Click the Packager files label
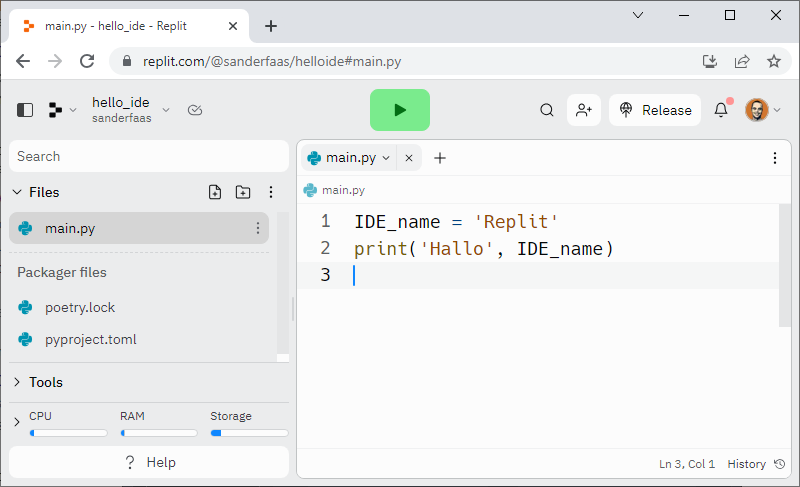This screenshot has width=800, height=487. click(x=62, y=272)
